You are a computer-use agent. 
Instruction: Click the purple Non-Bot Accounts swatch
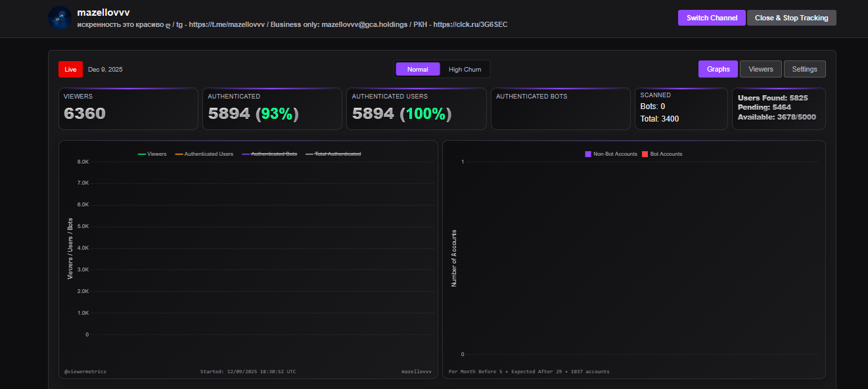(x=588, y=154)
